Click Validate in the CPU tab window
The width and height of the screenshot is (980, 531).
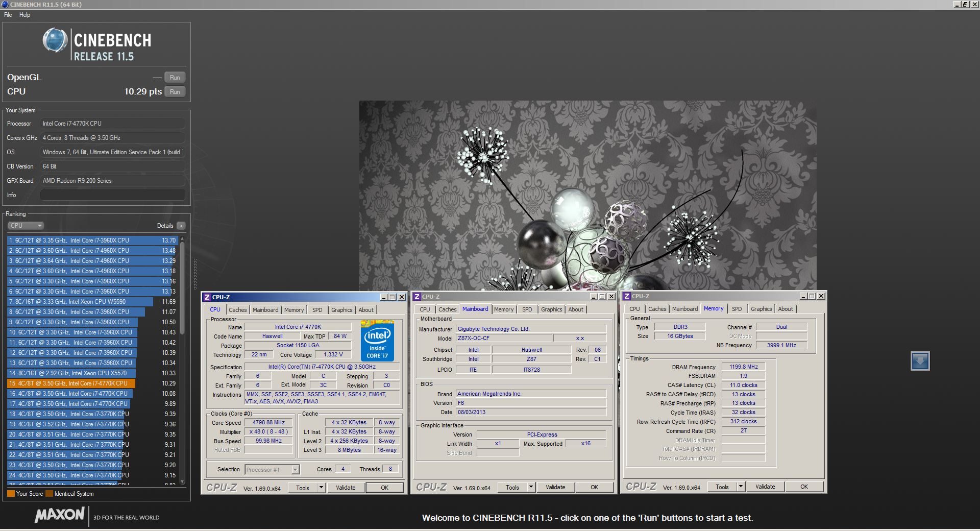(346, 488)
